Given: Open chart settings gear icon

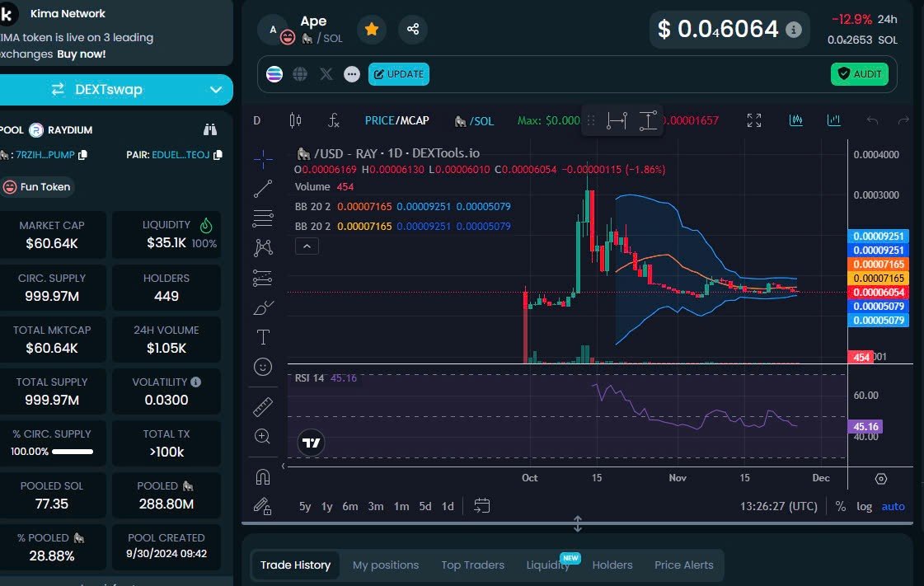Looking at the screenshot, I should (881, 479).
